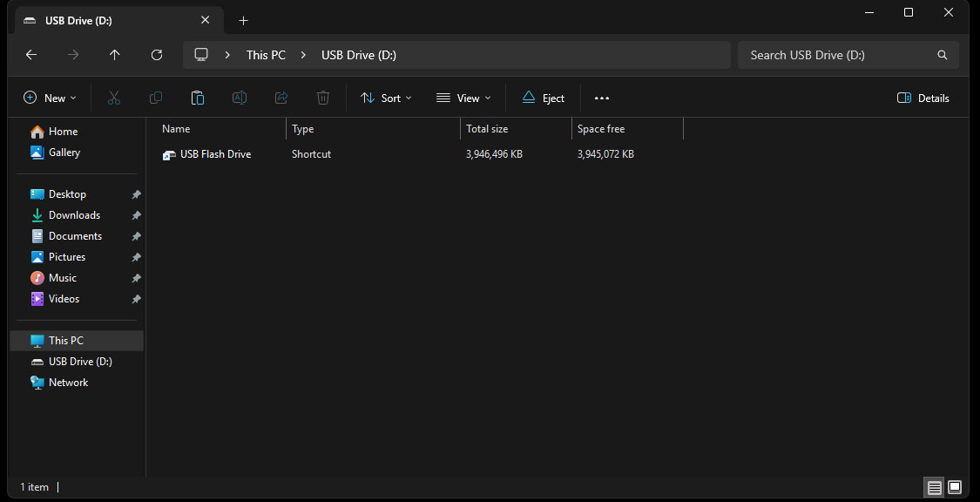Click the Delete trash can icon
This screenshot has width=980, height=502.
tap(323, 98)
